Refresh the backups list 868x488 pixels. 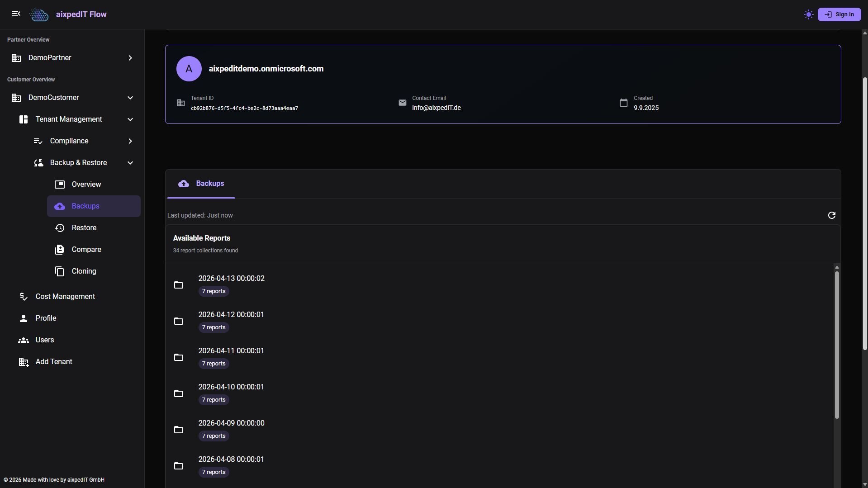[x=831, y=215]
